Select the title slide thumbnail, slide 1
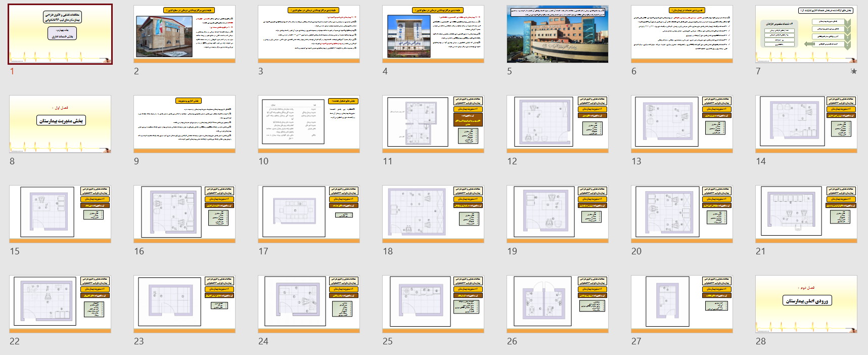 pos(60,34)
